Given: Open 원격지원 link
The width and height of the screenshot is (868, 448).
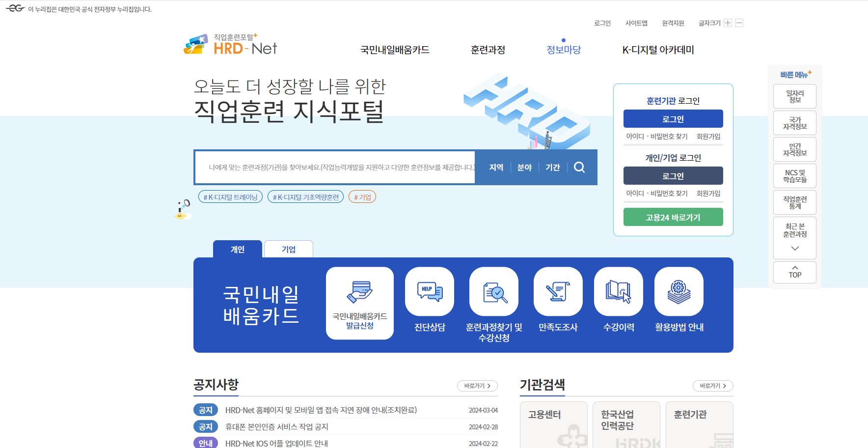Looking at the screenshot, I should (673, 23).
